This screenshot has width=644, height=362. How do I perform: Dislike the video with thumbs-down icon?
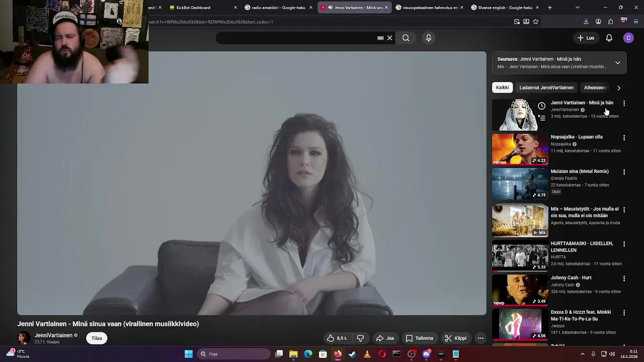click(360, 338)
